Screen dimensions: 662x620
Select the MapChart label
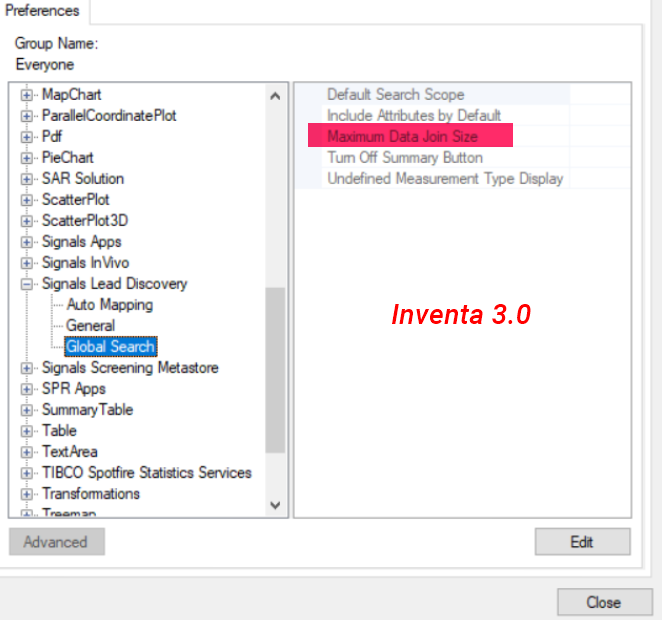pyautogui.click(x=72, y=95)
